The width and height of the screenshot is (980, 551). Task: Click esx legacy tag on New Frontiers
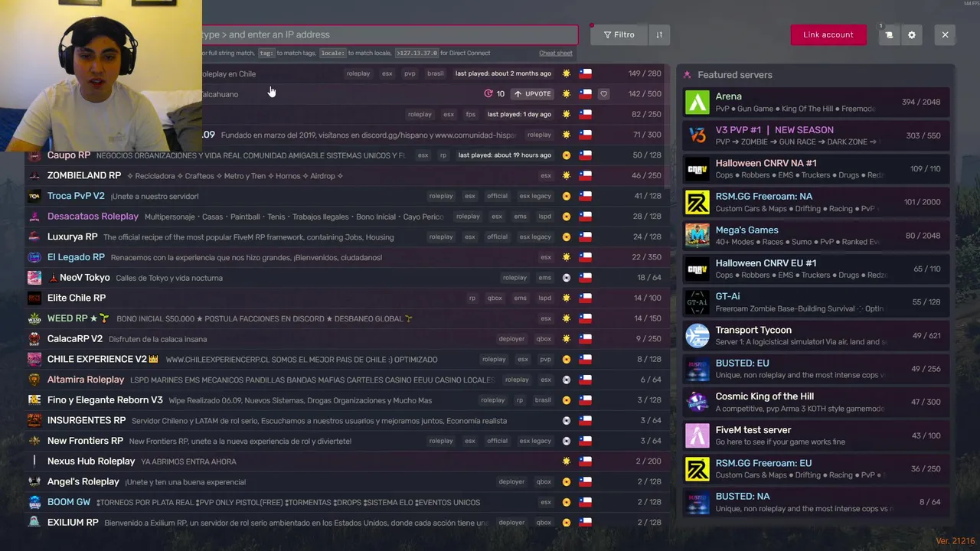click(534, 441)
